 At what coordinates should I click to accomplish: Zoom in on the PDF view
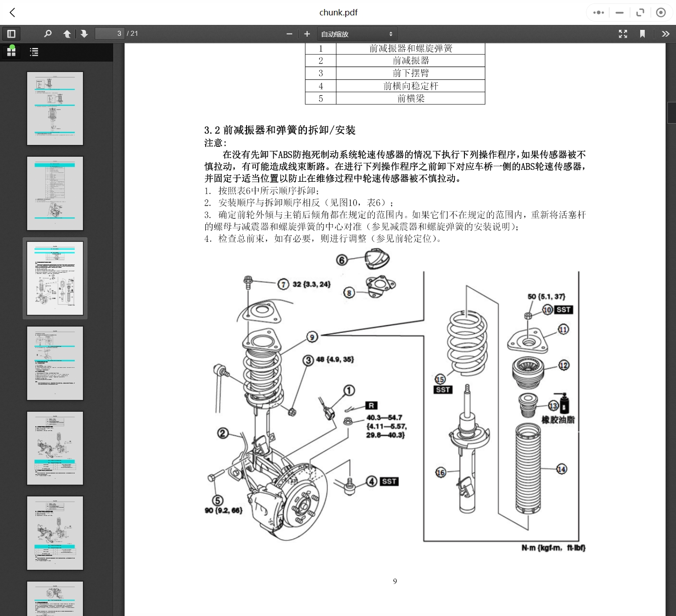(x=307, y=34)
